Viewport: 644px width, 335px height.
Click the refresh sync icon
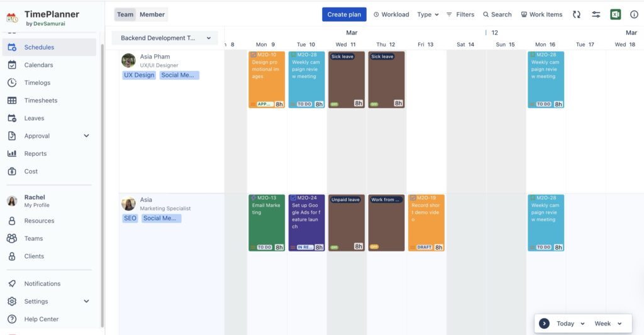click(x=577, y=14)
